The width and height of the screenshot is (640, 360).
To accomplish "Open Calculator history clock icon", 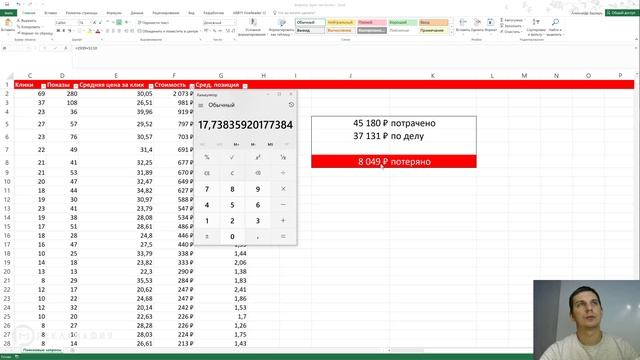I will click(x=291, y=105).
